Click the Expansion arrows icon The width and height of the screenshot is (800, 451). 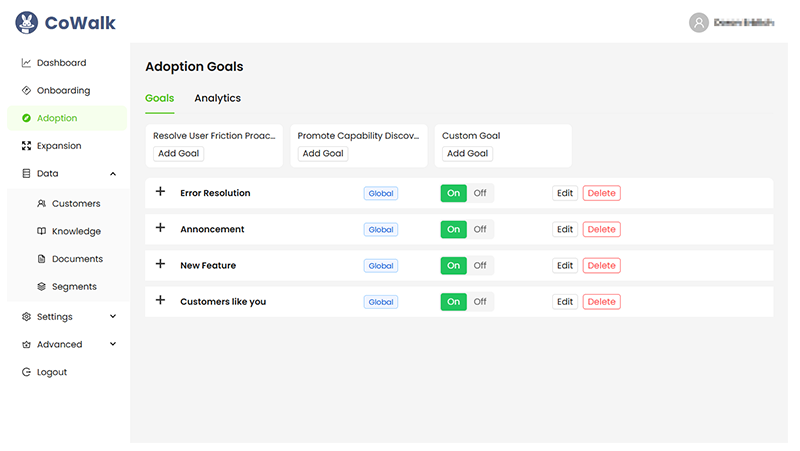[x=26, y=146]
